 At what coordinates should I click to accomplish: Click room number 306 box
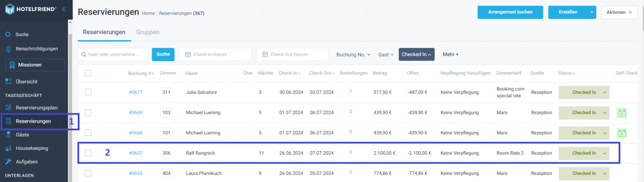(x=166, y=153)
